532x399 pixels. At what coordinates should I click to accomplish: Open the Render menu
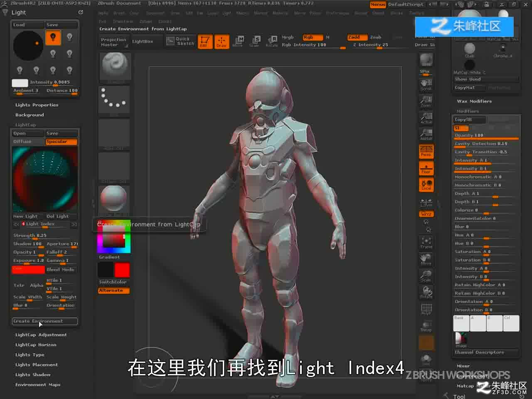(361, 13)
